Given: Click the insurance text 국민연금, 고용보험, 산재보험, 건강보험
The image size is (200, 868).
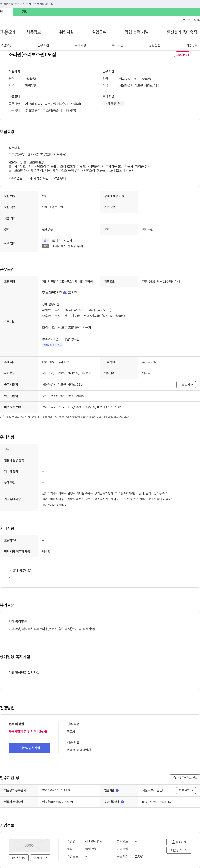Looking at the screenshot, I should pyautogui.click(x=66, y=373).
